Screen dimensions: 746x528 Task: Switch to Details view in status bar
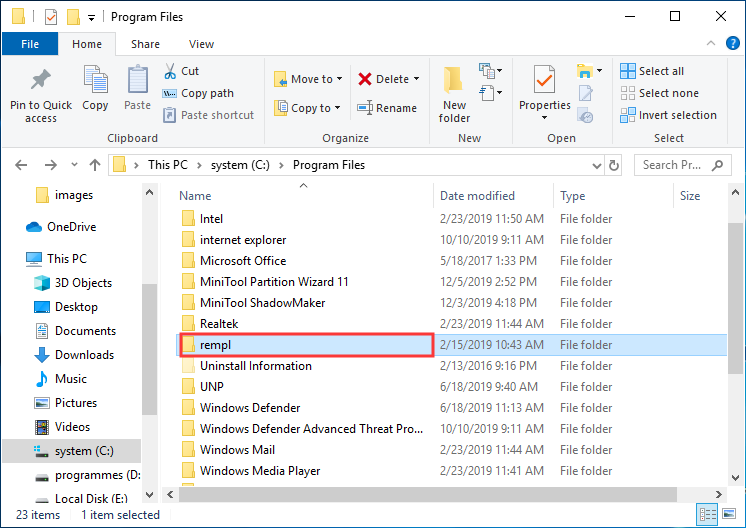(707, 515)
